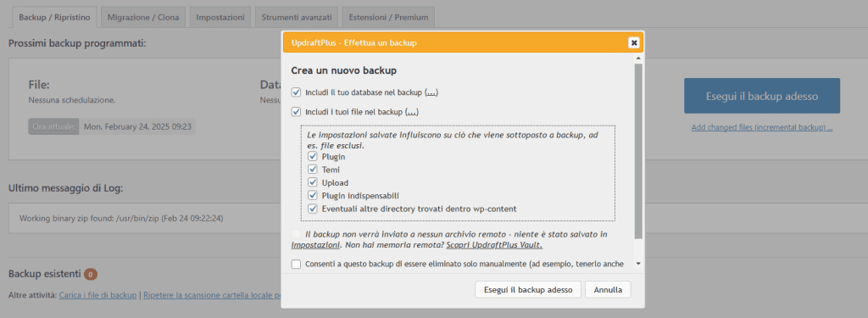Screen dimensions: 868x318
Task: Uncheck the Plugin checkbox
Action: 313,157
